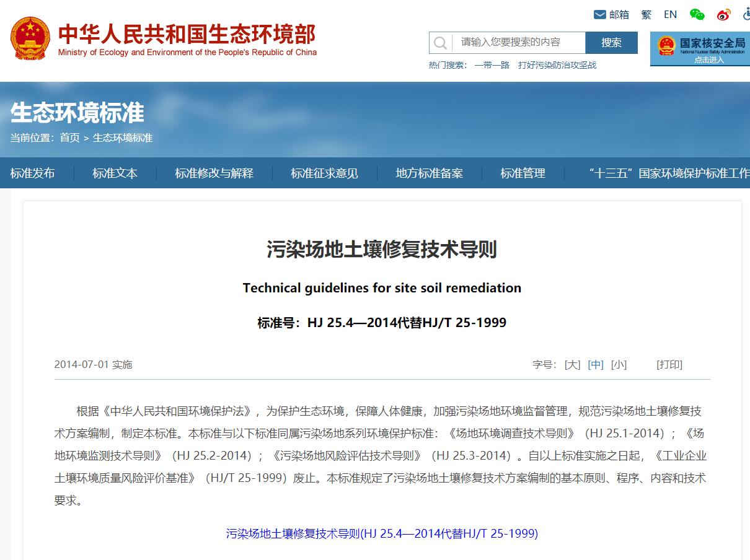Screen dimensions: 750x560
Task: Focus the search text input field
Action: point(518,43)
